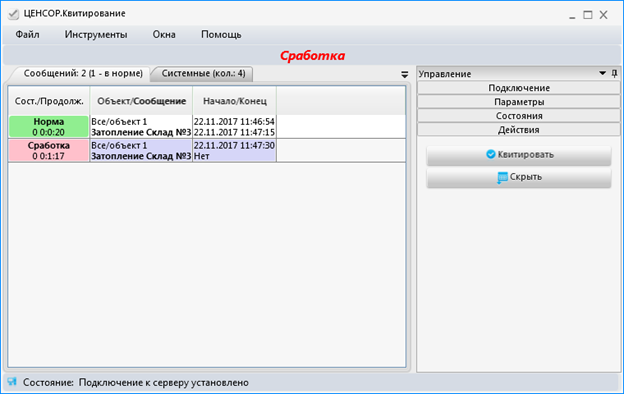The width and height of the screenshot is (624, 394).
Task: Expand the Состояния section
Action: [x=519, y=116]
